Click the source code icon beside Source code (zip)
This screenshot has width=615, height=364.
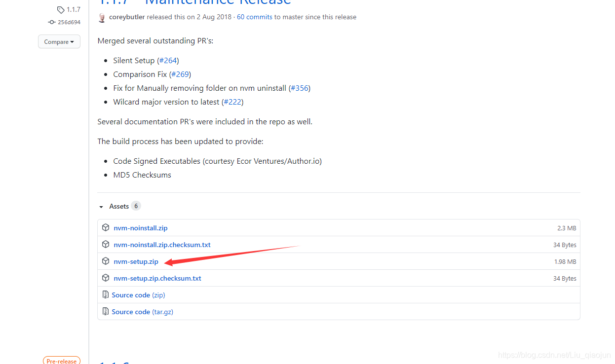106,294
